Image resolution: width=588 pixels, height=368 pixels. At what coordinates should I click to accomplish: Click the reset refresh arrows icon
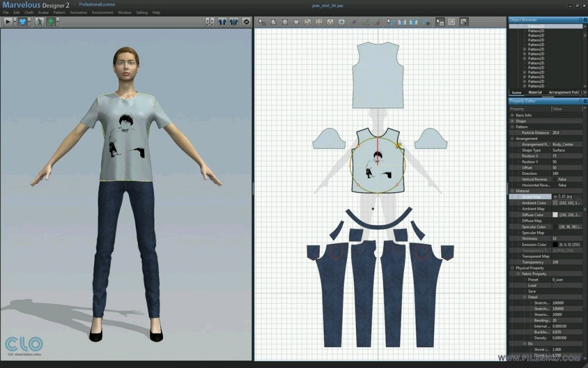(x=246, y=22)
